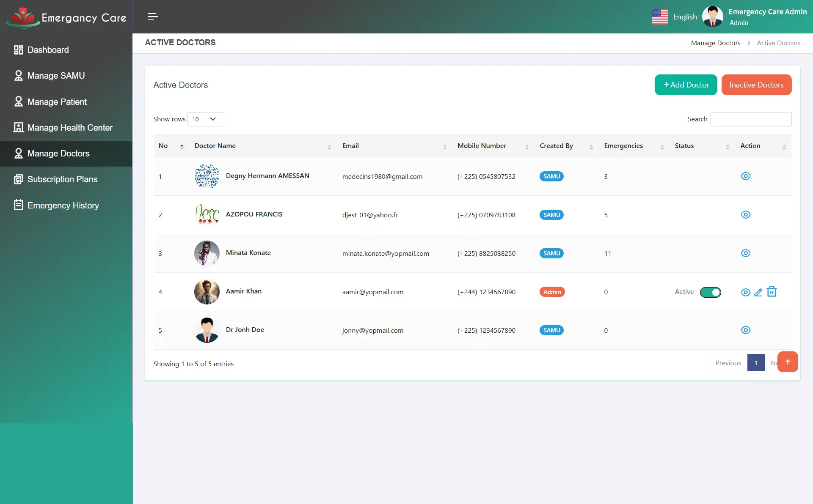Open Manage Health Center via its icon

18,127
